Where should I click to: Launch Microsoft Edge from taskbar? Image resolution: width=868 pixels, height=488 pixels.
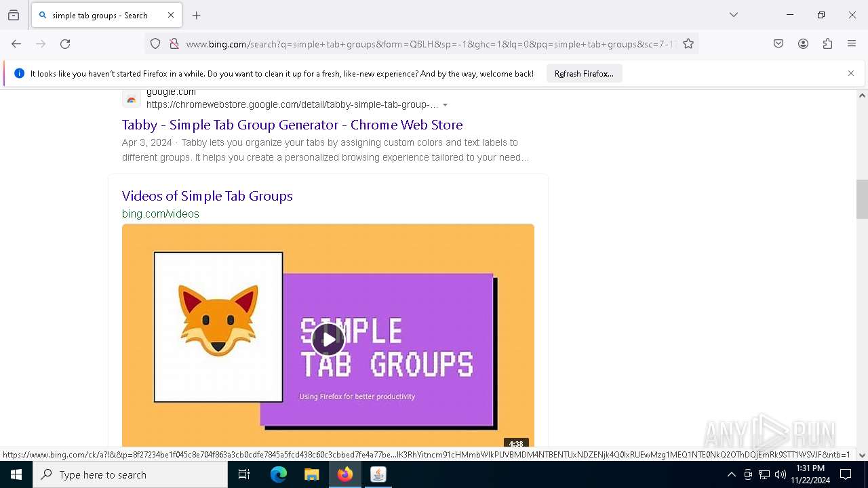coord(279,474)
